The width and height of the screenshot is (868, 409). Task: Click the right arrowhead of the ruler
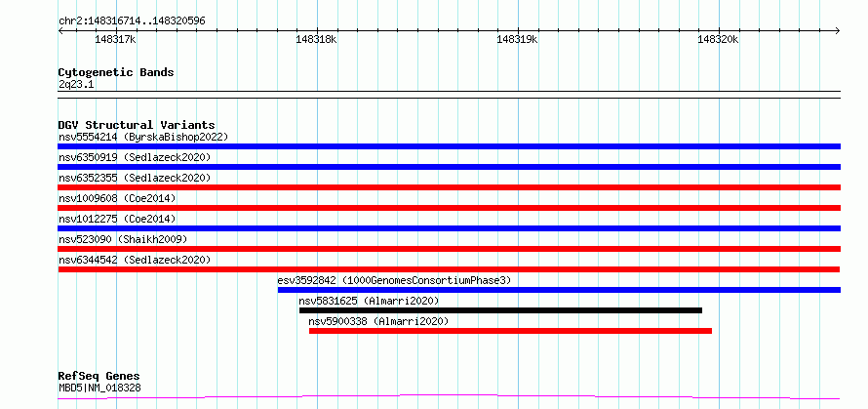tap(838, 30)
